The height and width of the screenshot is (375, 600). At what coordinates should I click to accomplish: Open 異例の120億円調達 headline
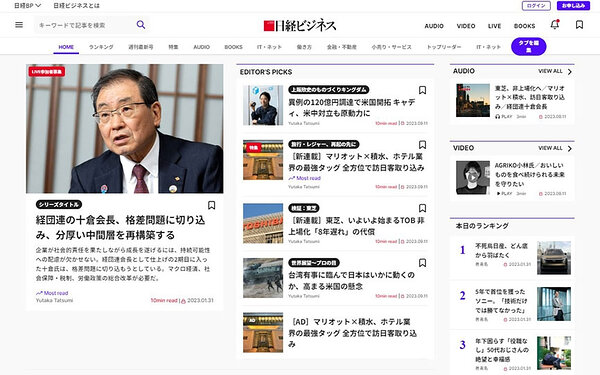tap(352, 108)
